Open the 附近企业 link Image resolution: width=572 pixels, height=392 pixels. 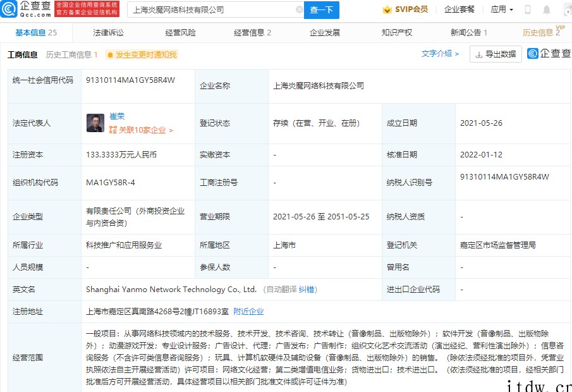[248, 311]
